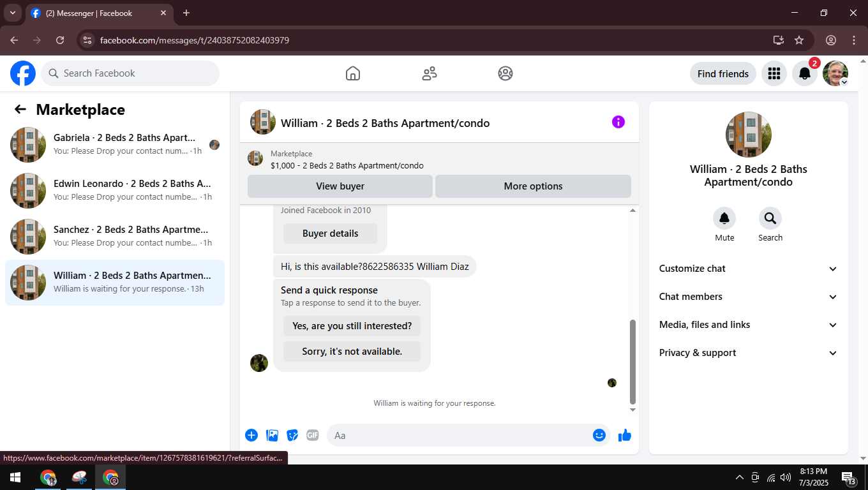Image resolution: width=868 pixels, height=490 pixels.
Task: Open Chrome profile icon in toolbar
Action: tap(831, 40)
